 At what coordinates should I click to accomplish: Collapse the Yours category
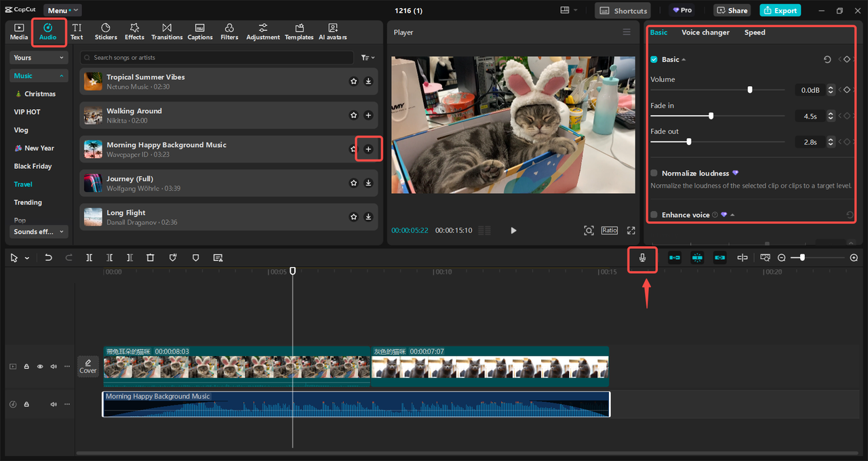(39, 58)
